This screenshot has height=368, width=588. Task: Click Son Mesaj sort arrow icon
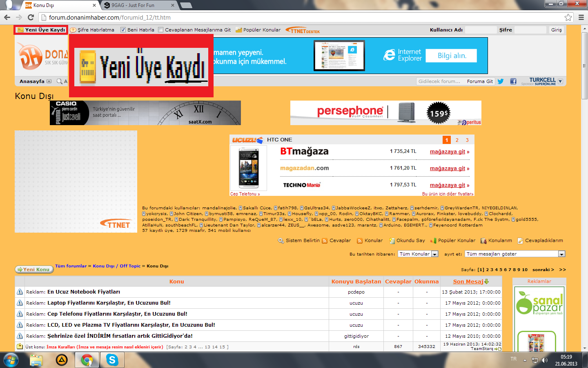[x=486, y=281]
